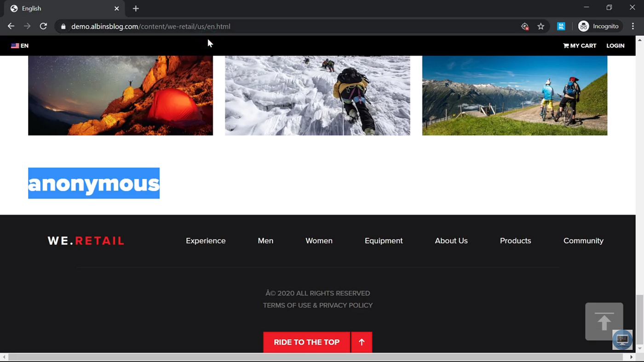Open the night camping tent image
The width and height of the screenshot is (644, 362).
tap(121, 96)
